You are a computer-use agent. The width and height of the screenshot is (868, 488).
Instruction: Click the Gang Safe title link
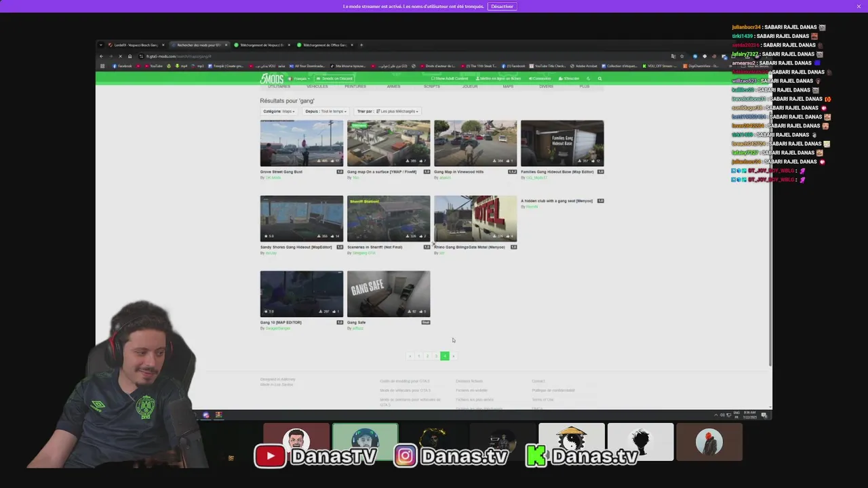pyautogui.click(x=357, y=323)
